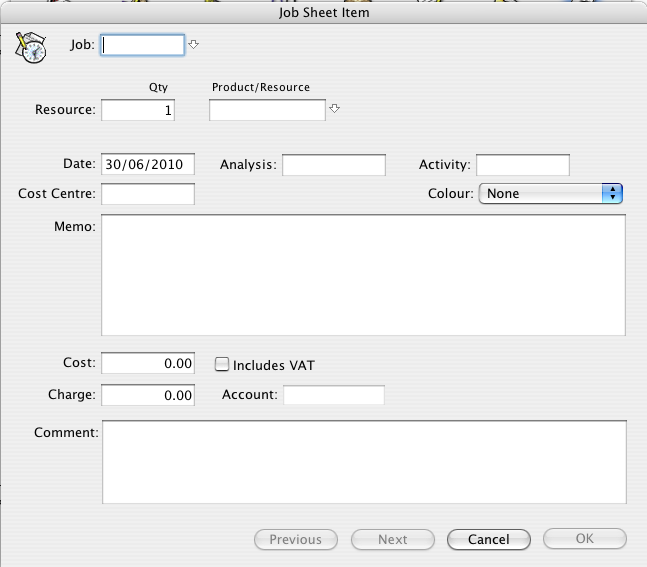Open the Job lookup arrow

pos(193,44)
